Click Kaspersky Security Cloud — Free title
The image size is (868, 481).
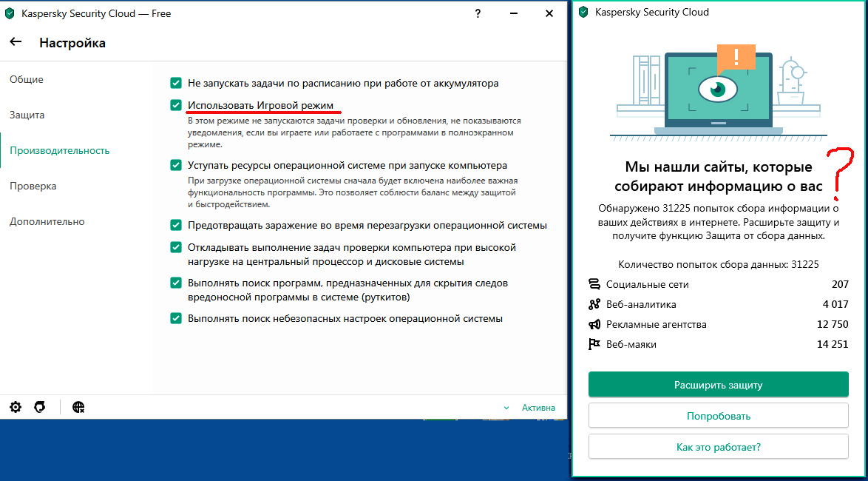(x=96, y=14)
